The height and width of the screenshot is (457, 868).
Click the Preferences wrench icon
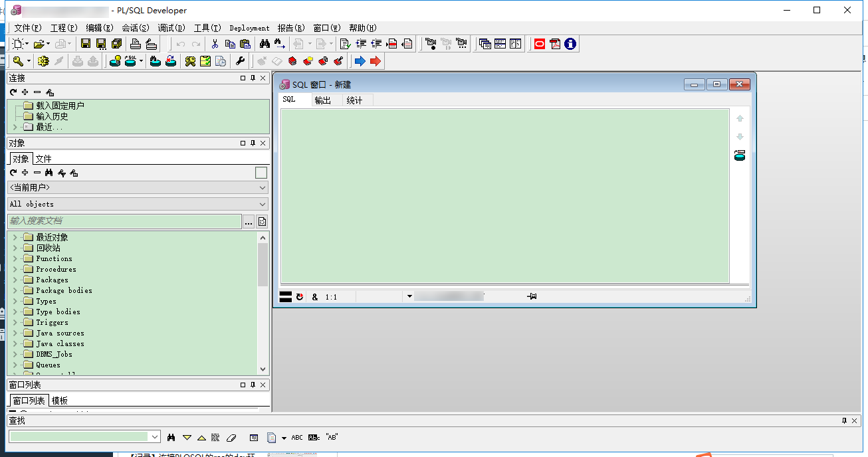[241, 61]
